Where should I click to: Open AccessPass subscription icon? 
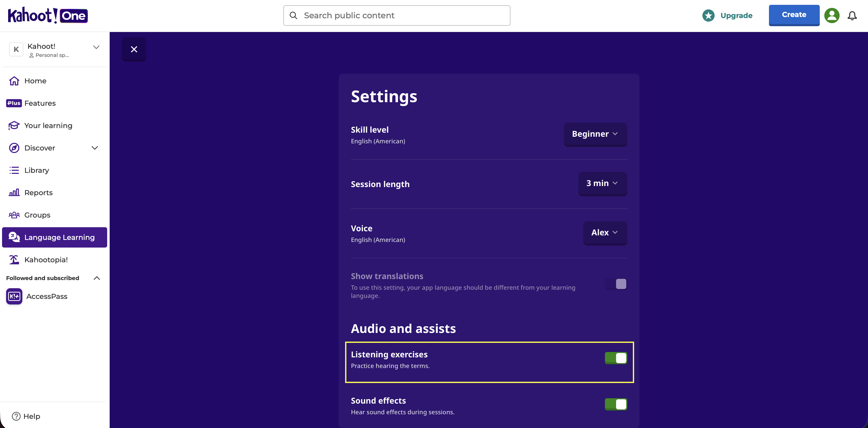14,296
